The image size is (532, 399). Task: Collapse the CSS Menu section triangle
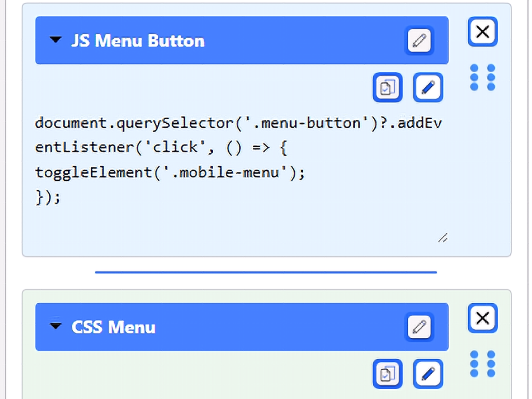pyautogui.click(x=55, y=326)
